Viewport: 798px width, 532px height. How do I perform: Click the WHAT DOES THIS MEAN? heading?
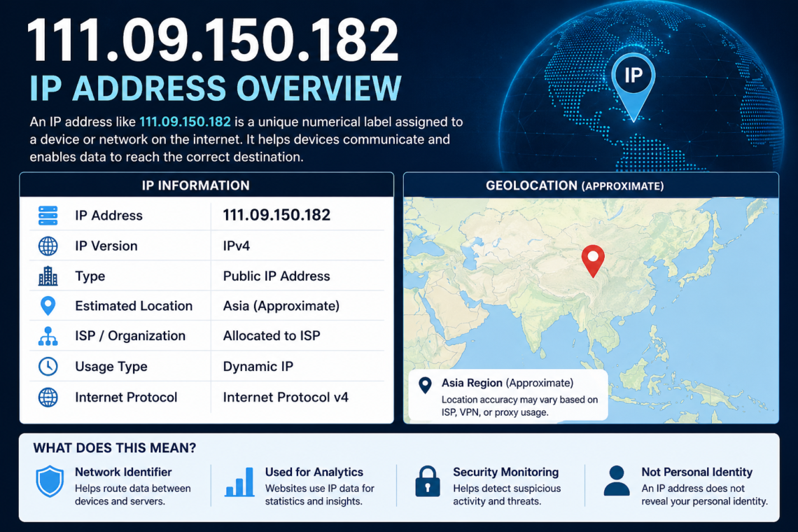(115, 448)
